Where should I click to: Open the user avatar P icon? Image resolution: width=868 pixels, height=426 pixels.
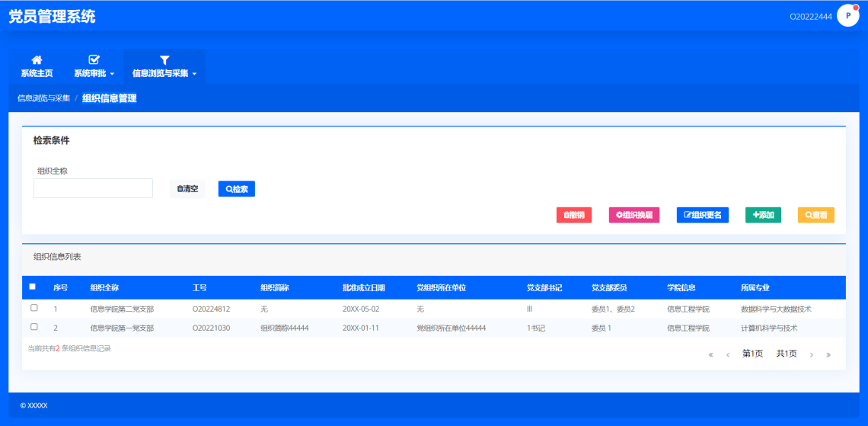[848, 15]
